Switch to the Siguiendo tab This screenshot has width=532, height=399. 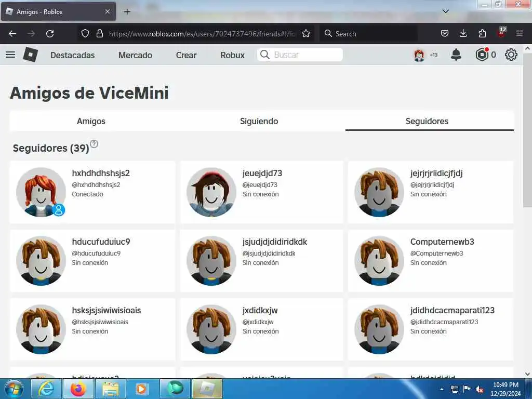point(259,121)
